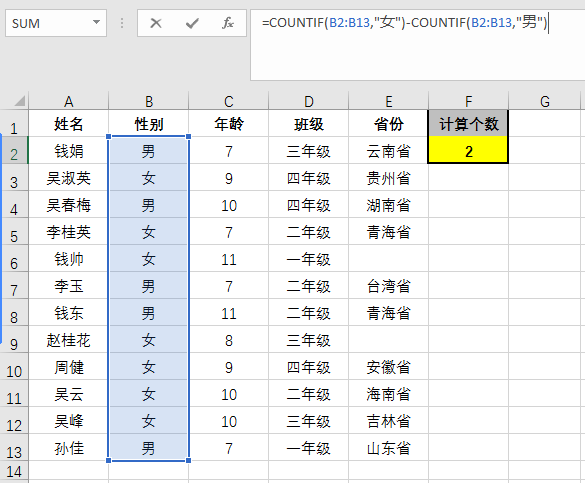Select column F header
Viewport: 585px width, 483px height.
click(x=468, y=101)
